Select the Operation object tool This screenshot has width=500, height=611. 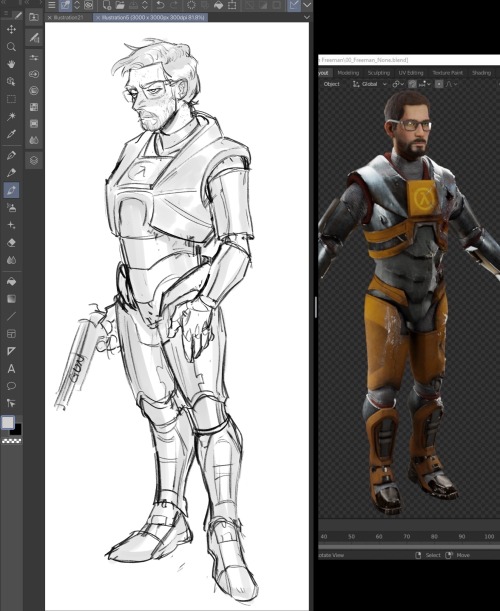click(x=11, y=81)
